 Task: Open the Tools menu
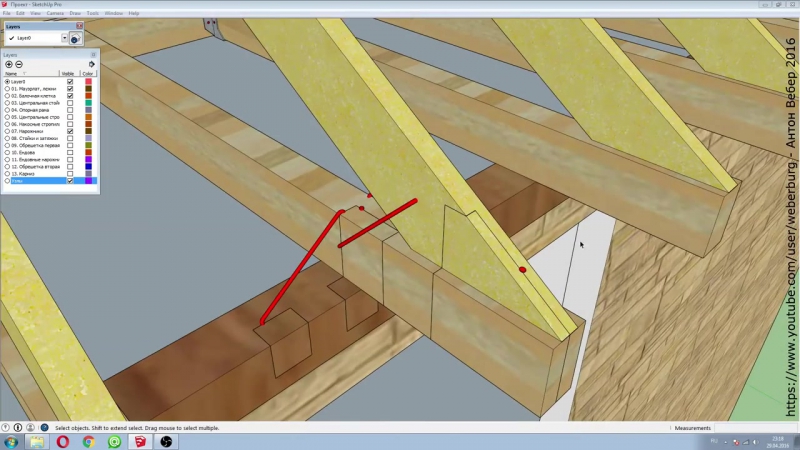[92, 13]
